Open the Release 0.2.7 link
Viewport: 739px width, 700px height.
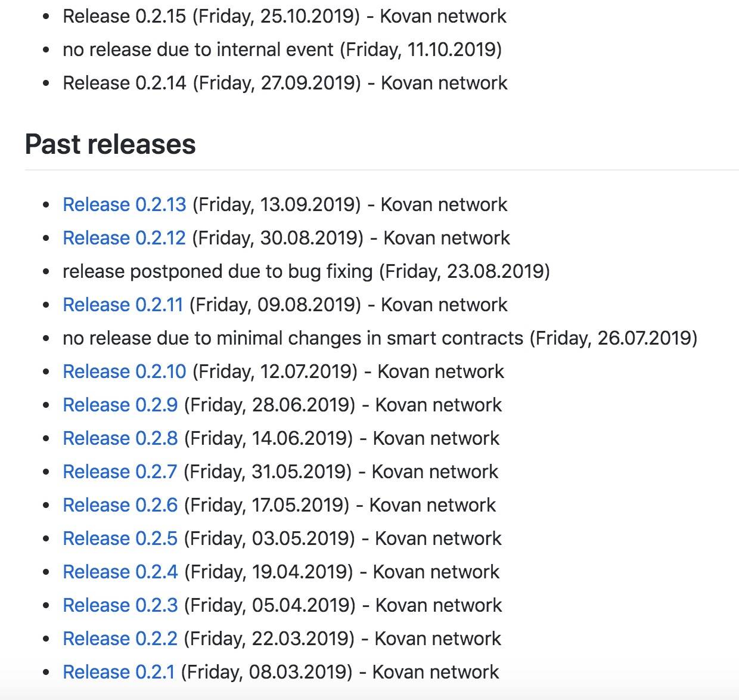click(x=120, y=472)
